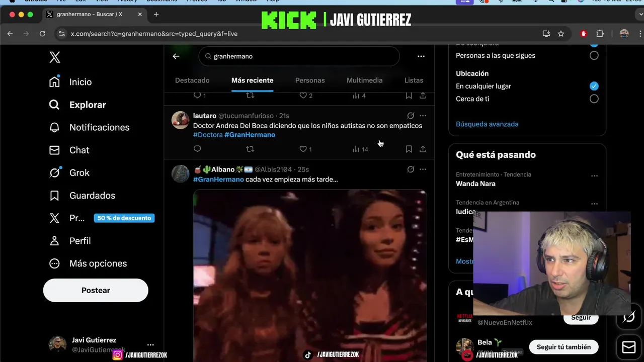This screenshot has width=644, height=362.
Task: Click the X logo in sidebar
Action: tap(55, 57)
